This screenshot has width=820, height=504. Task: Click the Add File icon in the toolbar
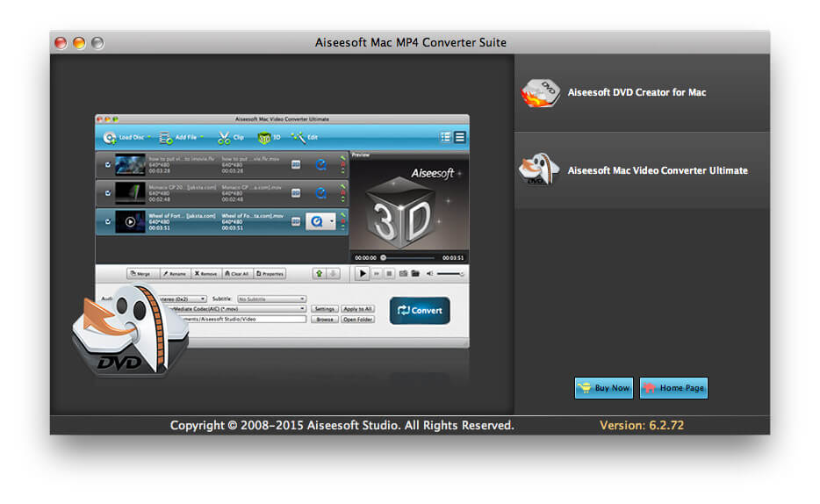click(x=166, y=138)
